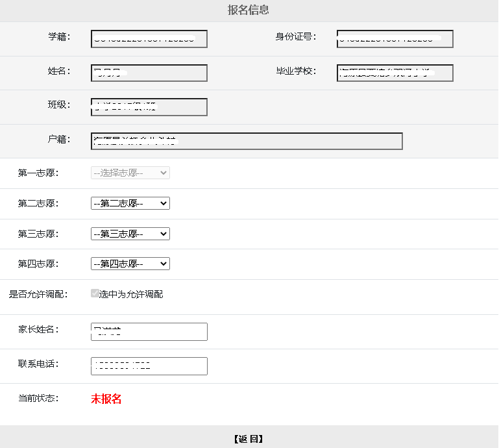
Task: Click the red 未报名 status text
Action: click(x=106, y=399)
